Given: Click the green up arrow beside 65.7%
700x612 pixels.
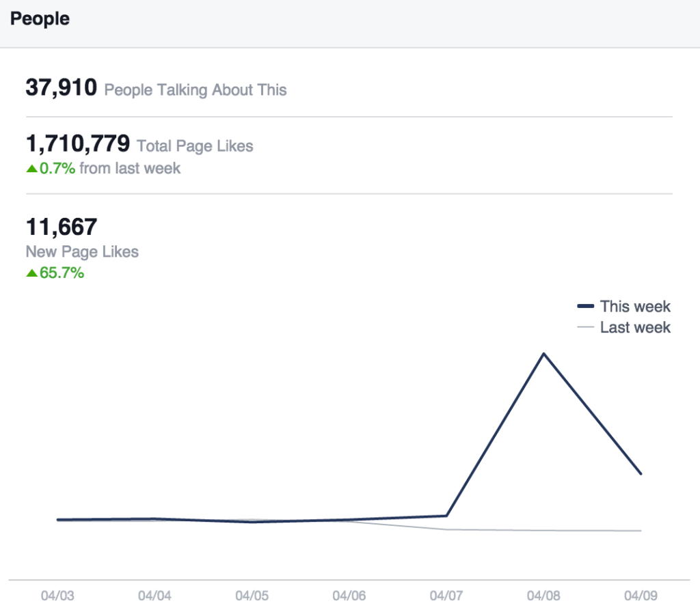Looking at the screenshot, I should (31, 273).
